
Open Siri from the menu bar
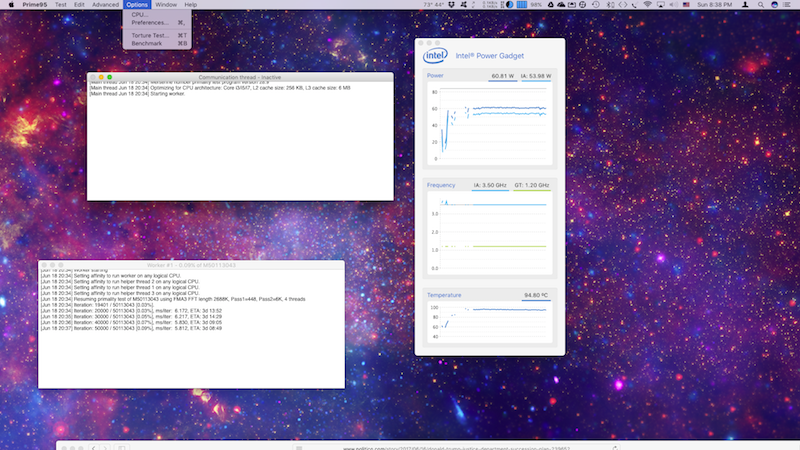pyautogui.click(x=774, y=5)
